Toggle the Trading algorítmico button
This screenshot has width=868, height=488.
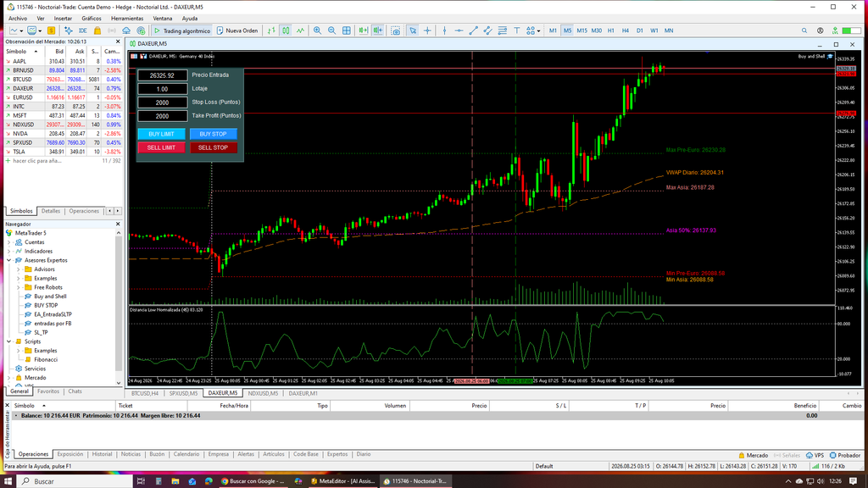tap(182, 30)
